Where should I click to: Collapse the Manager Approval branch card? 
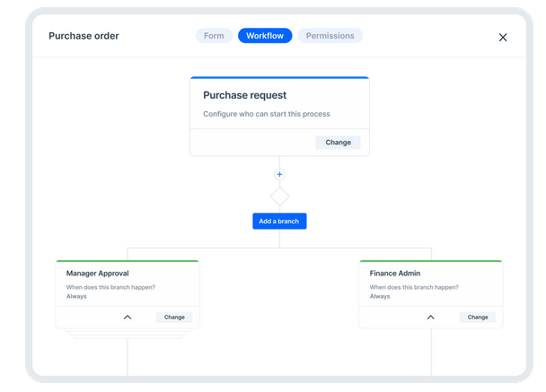click(128, 317)
